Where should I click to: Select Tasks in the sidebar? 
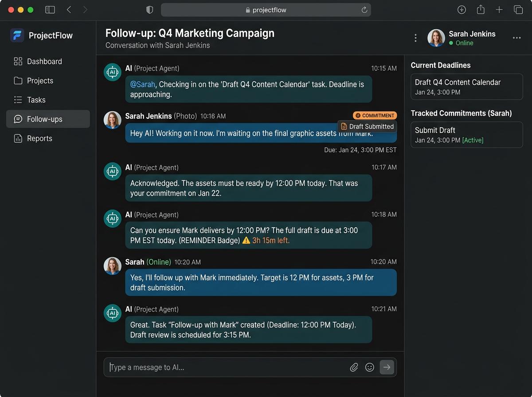36,100
